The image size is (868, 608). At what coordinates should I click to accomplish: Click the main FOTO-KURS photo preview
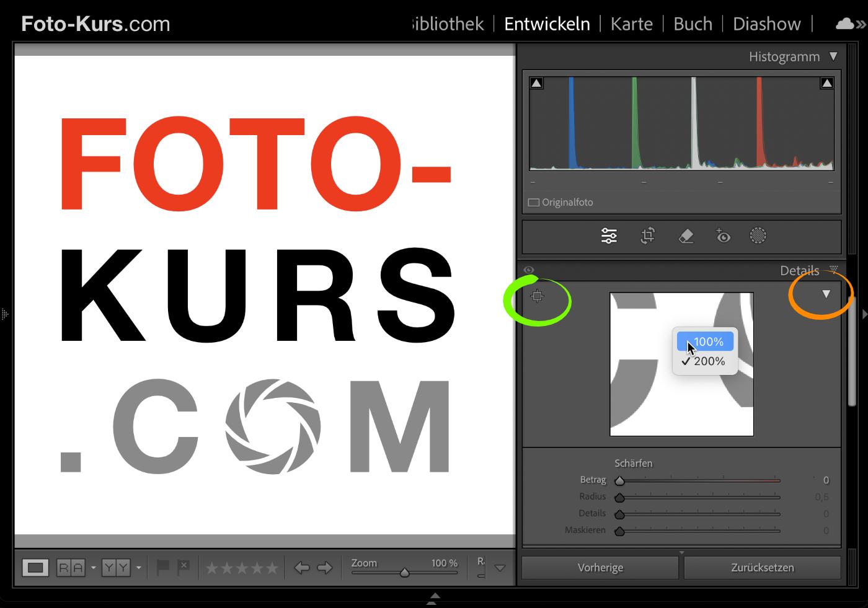(265, 295)
